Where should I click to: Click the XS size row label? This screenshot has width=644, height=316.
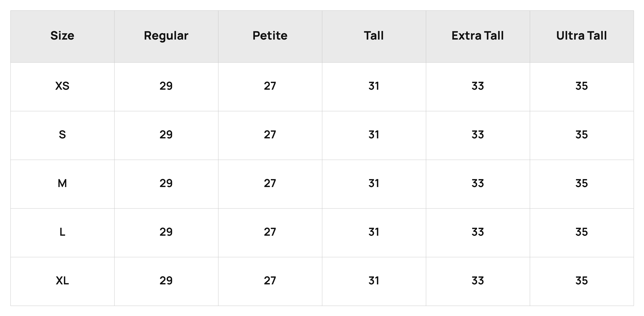[62, 86]
